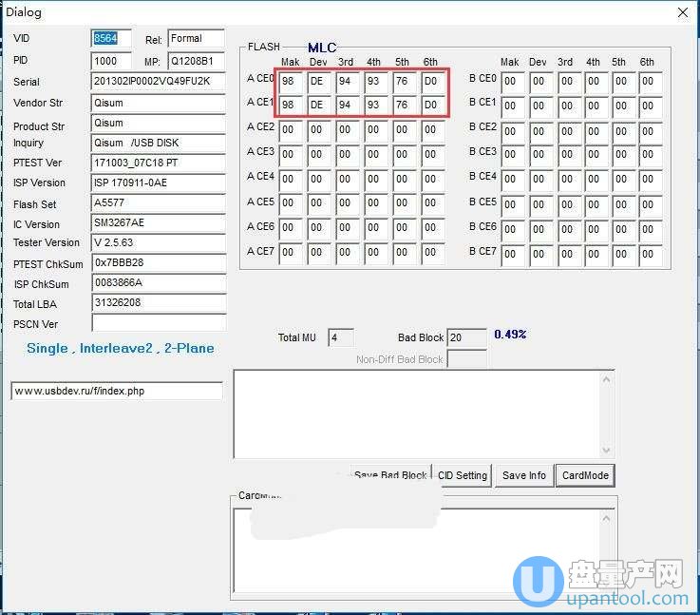Click the Serial number field

(x=158, y=81)
